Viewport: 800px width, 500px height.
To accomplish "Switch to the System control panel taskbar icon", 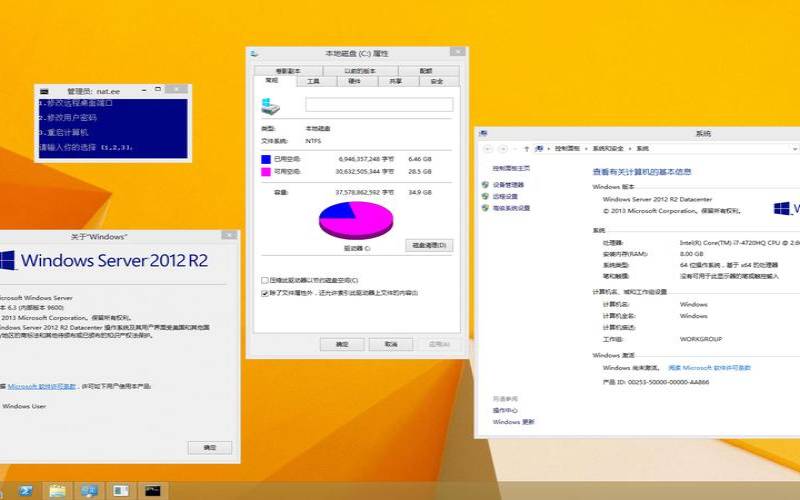I will 89,491.
